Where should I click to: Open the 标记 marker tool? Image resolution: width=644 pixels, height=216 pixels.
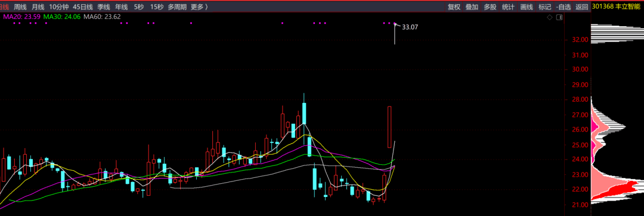[x=544, y=7]
